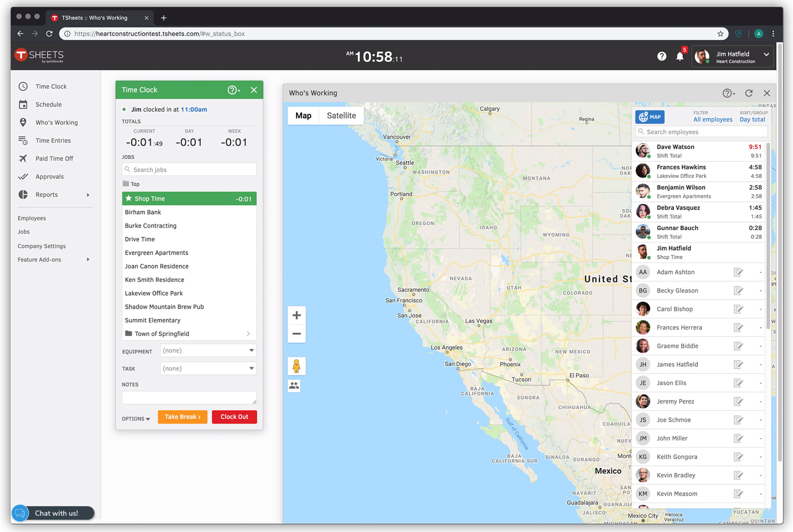Click the TSheets logo
Image resolution: width=793 pixels, height=532 pixels.
tap(39, 55)
